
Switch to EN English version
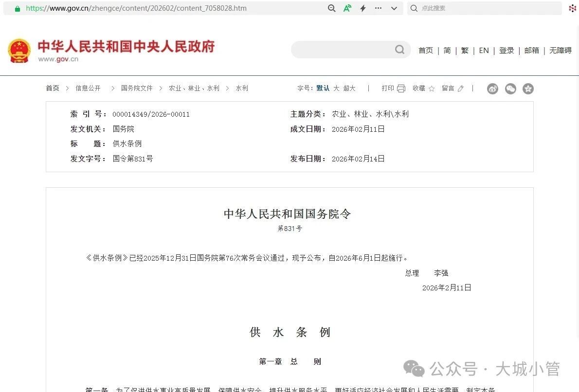click(x=484, y=51)
